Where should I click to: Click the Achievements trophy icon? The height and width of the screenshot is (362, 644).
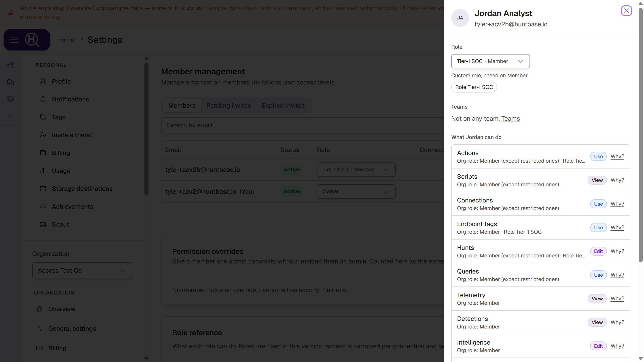(x=43, y=207)
